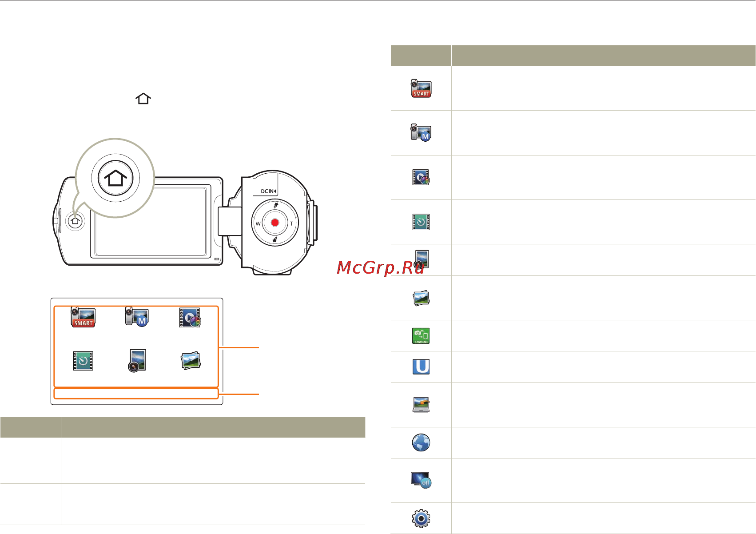Choose the time lapse filmstrip icon in table
Image resolution: width=756 pixels, height=534 pixels.
click(x=421, y=222)
